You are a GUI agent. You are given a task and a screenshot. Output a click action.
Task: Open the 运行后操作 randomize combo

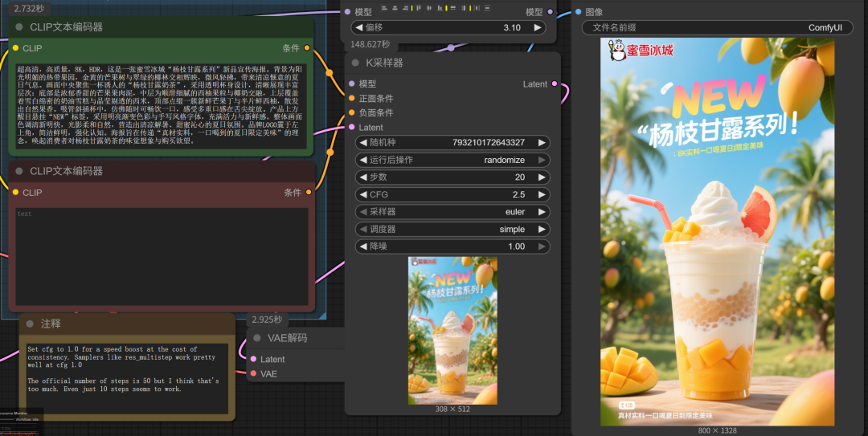[452, 160]
